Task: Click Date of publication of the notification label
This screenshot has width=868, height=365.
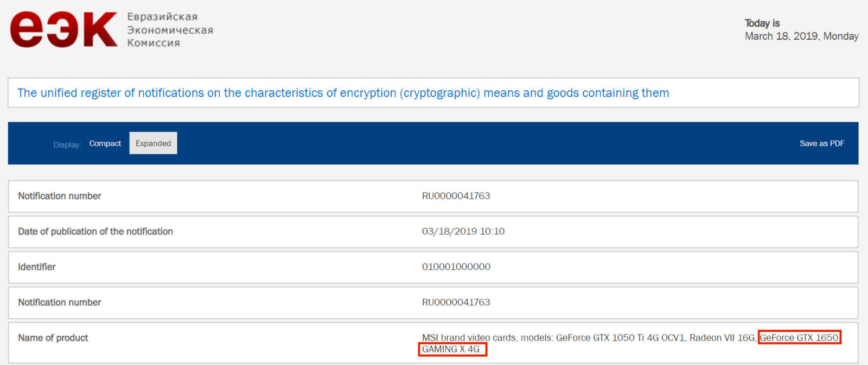Action: point(95,231)
